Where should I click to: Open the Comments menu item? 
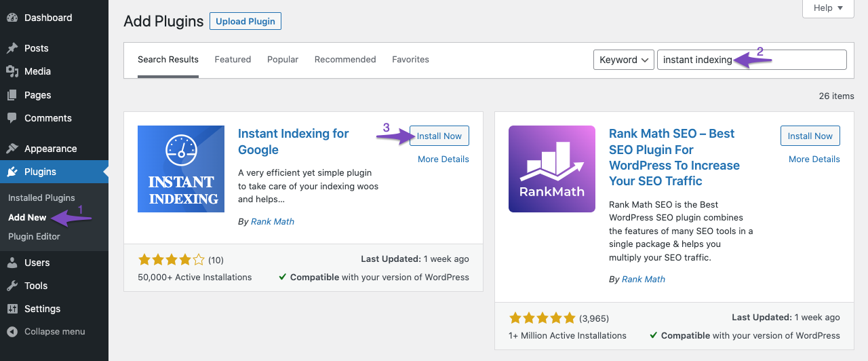tap(54, 118)
